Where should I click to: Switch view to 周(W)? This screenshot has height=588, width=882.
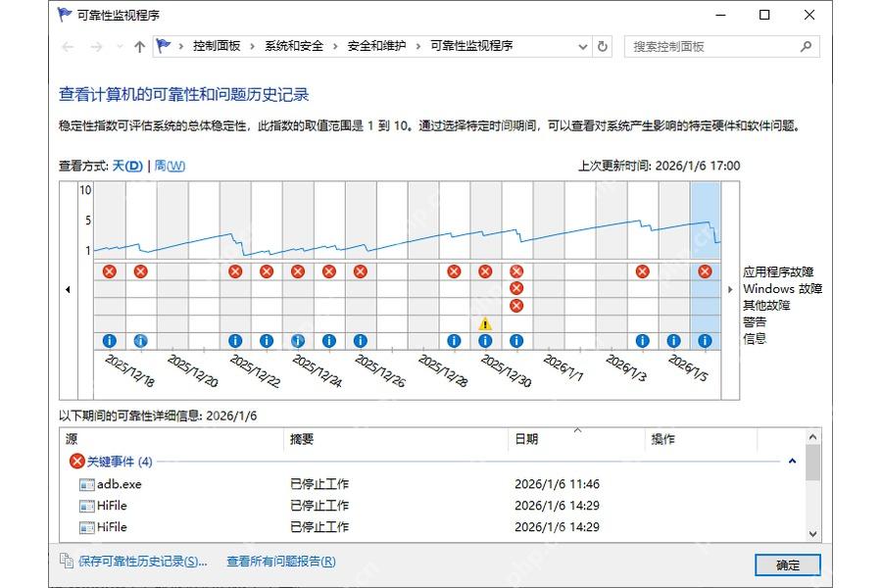point(170,166)
